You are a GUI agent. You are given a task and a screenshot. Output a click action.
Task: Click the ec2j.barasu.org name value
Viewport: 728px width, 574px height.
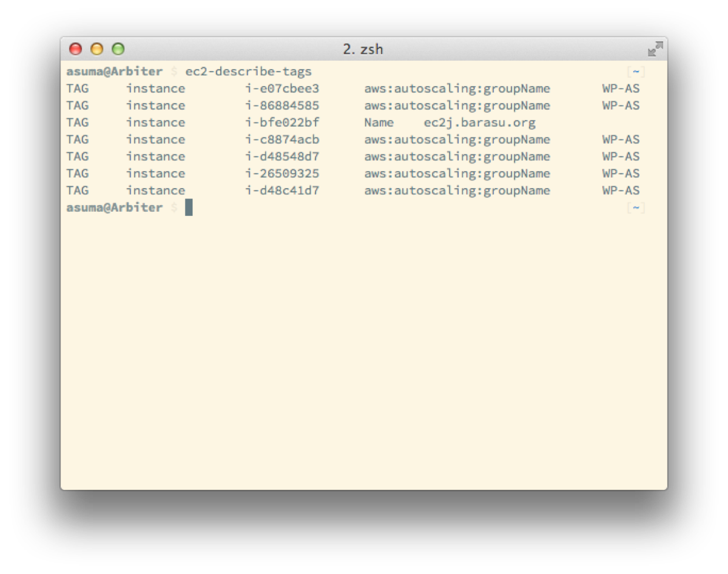pos(480,123)
